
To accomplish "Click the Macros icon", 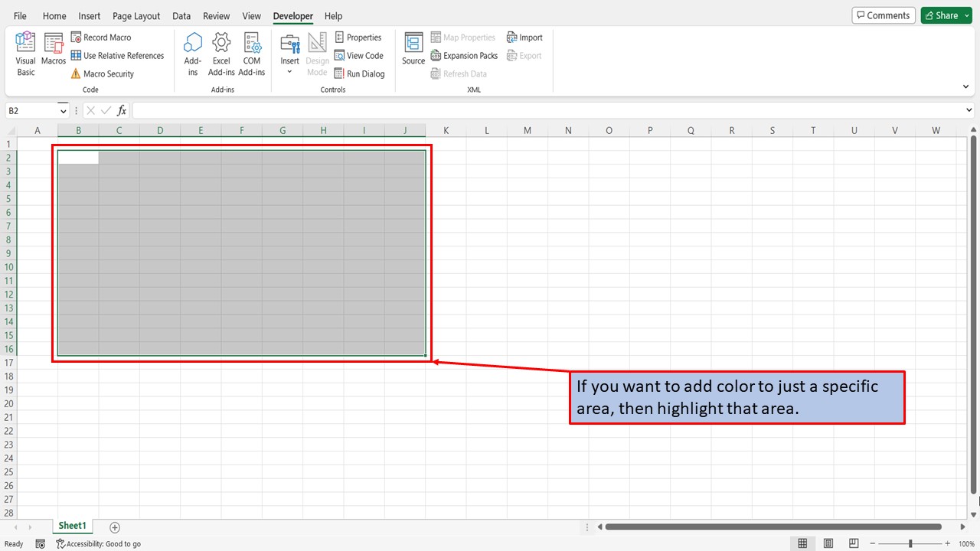I will click(54, 51).
